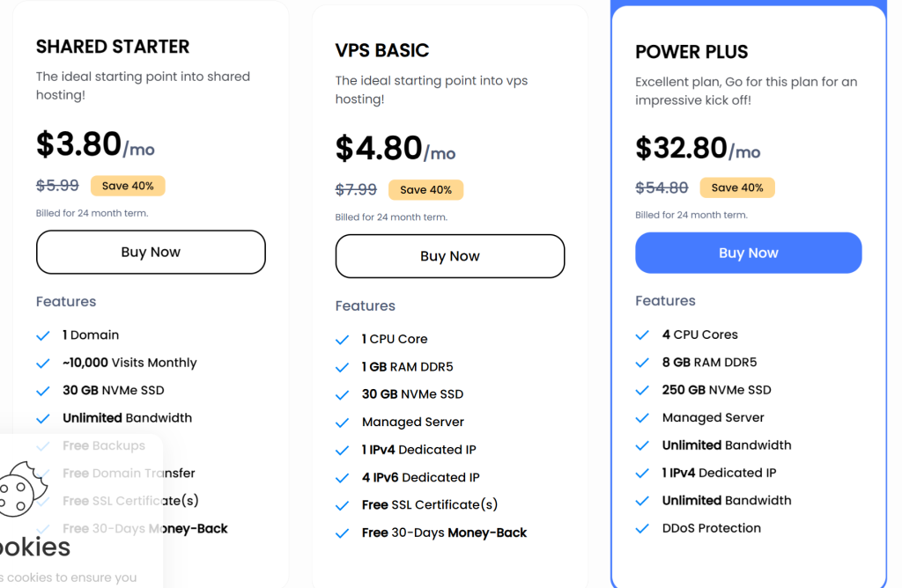This screenshot has height=588, width=902.
Task: Click checkmark beside 1 Domain
Action: [x=43, y=335]
